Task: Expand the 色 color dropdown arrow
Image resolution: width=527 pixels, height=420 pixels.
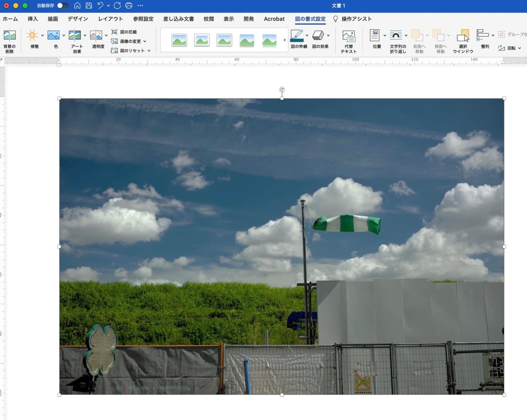Action: point(64,36)
